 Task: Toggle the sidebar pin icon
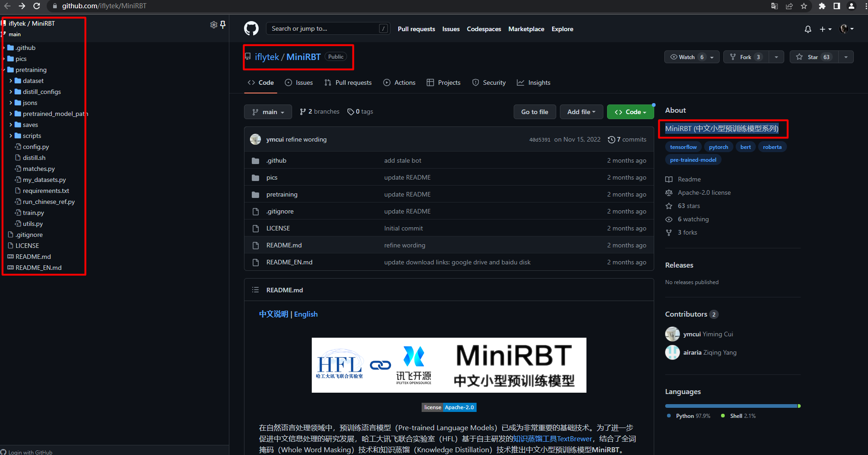click(x=223, y=25)
